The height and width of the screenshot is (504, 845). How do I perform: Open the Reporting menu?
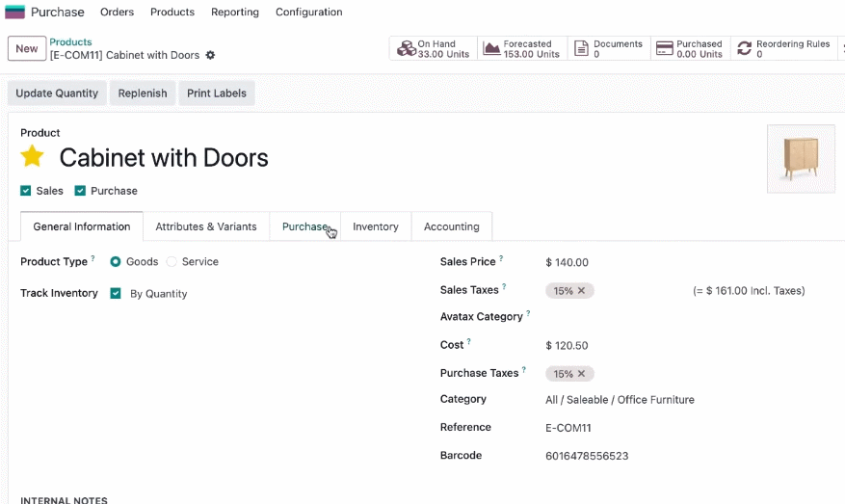coord(235,12)
